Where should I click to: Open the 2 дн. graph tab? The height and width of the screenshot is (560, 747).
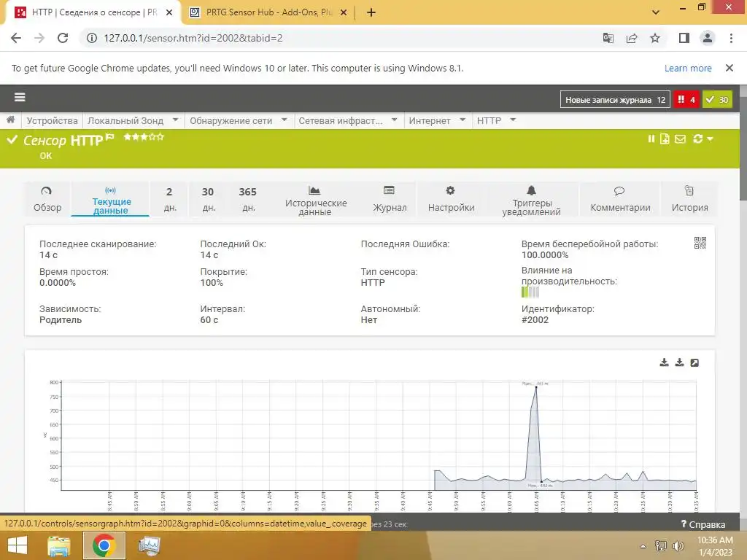(169, 199)
